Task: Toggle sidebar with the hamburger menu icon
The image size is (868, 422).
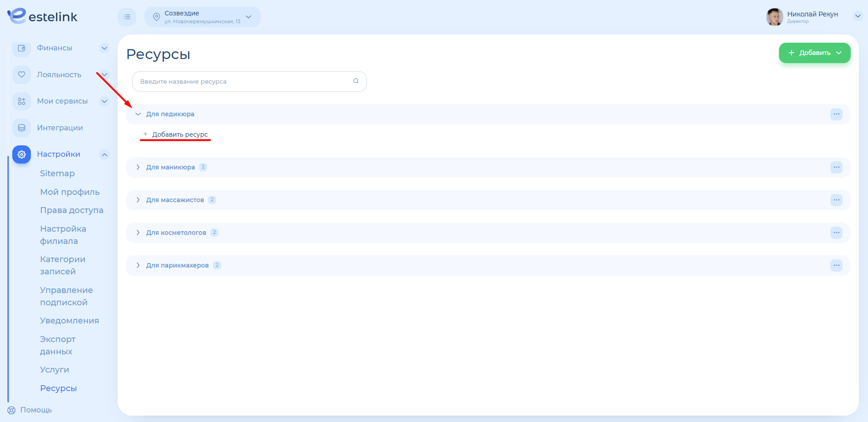Action: (127, 17)
